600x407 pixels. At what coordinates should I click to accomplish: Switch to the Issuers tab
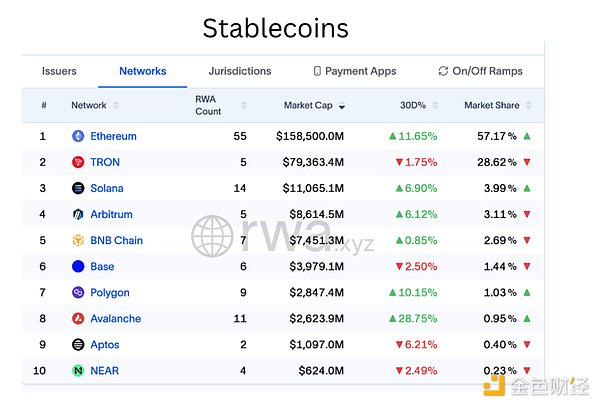(59, 72)
